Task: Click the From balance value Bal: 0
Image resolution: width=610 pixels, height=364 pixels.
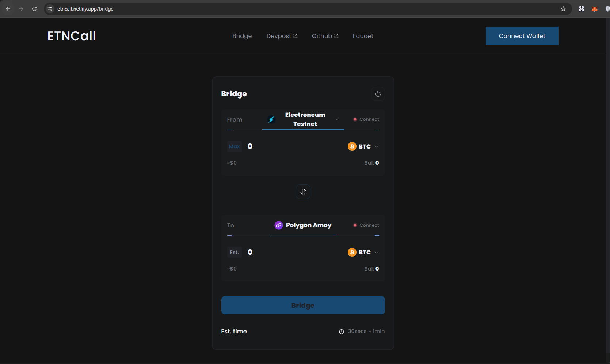Action: 371,163
